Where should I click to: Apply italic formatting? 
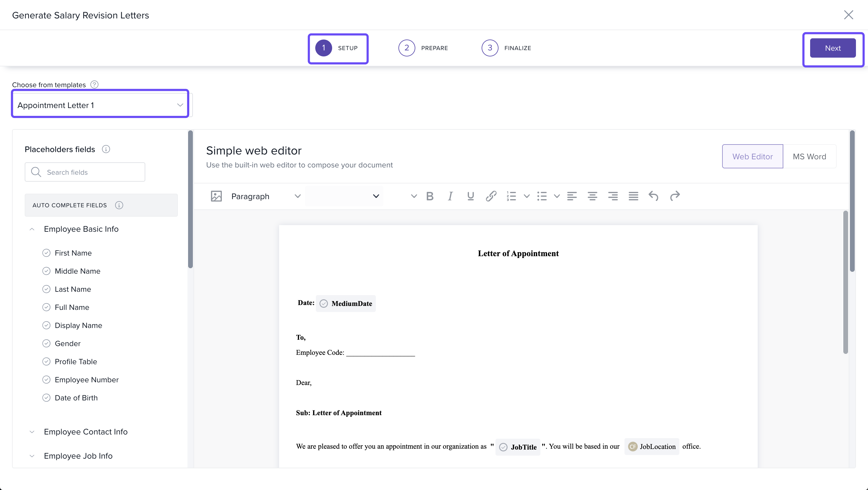tap(450, 196)
